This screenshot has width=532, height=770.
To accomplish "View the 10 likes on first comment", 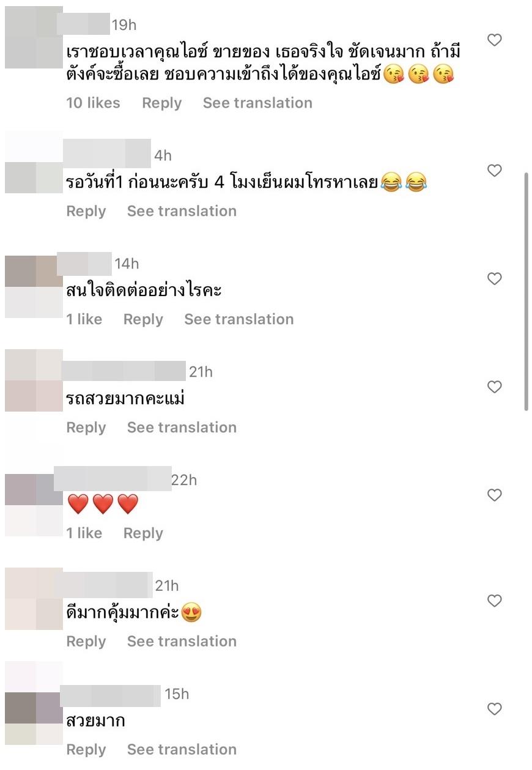I will (x=93, y=103).
